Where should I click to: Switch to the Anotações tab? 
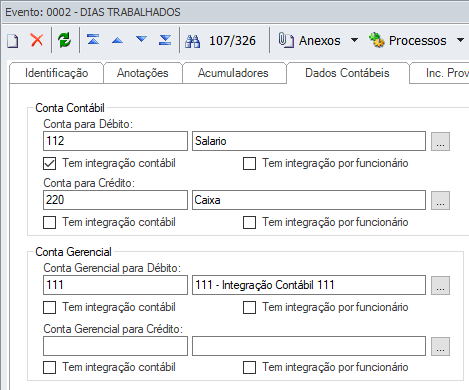click(x=143, y=73)
